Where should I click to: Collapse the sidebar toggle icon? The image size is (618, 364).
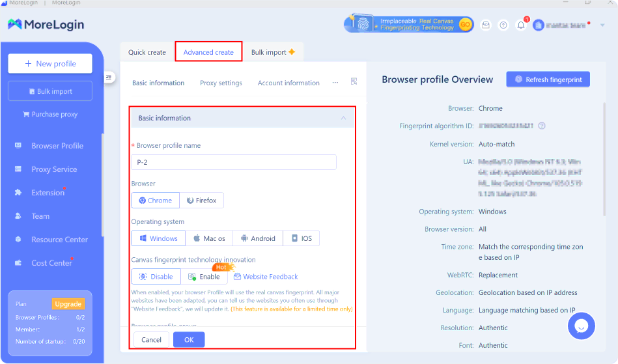[109, 77]
